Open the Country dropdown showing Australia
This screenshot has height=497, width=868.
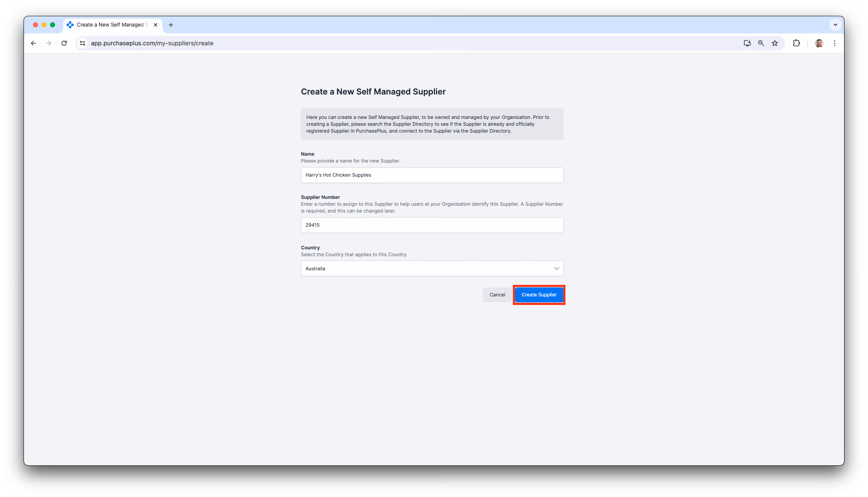(x=432, y=269)
